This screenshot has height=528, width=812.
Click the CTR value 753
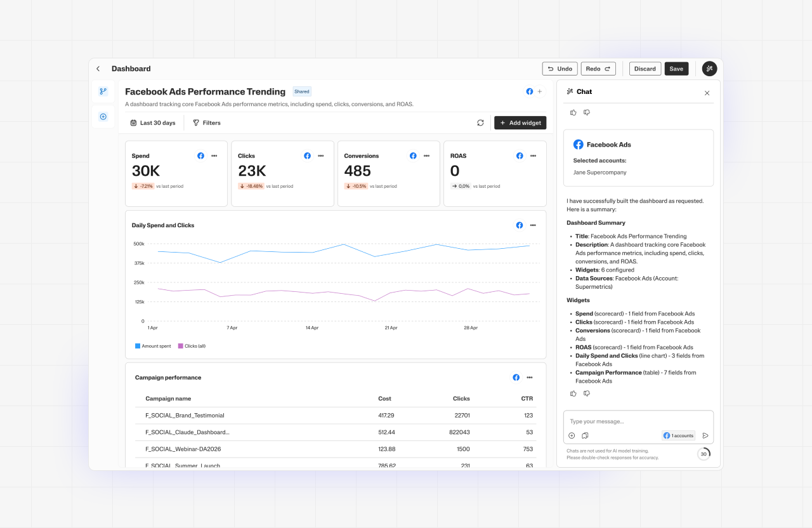click(x=528, y=449)
